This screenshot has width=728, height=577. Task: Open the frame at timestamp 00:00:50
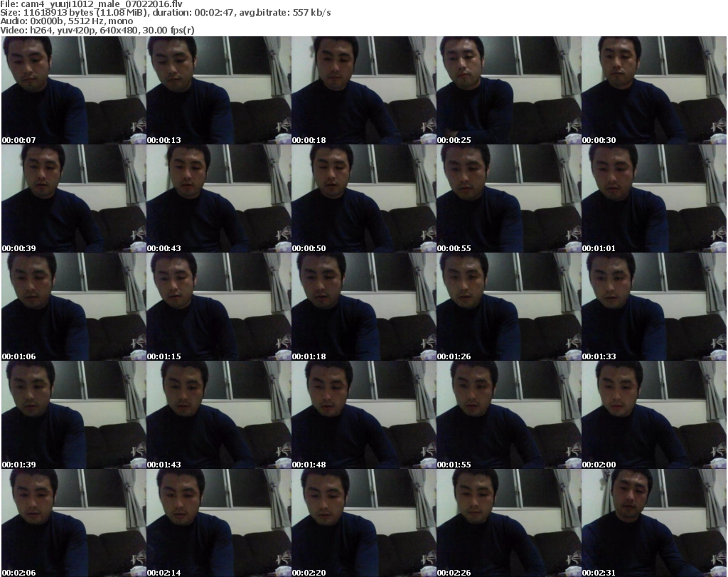click(363, 198)
